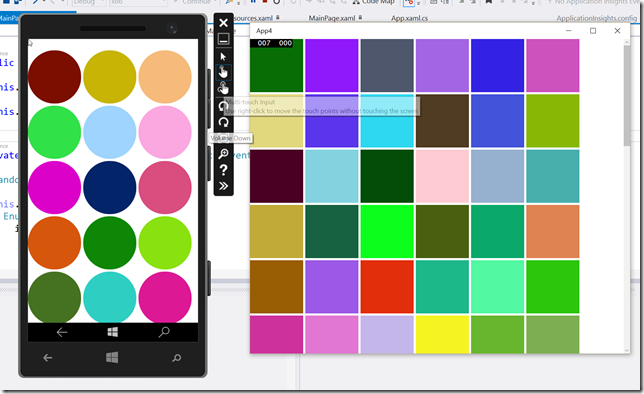Open the MainPage.xaml editor tab
Viewport: 644px width, 394px height.
click(x=332, y=18)
